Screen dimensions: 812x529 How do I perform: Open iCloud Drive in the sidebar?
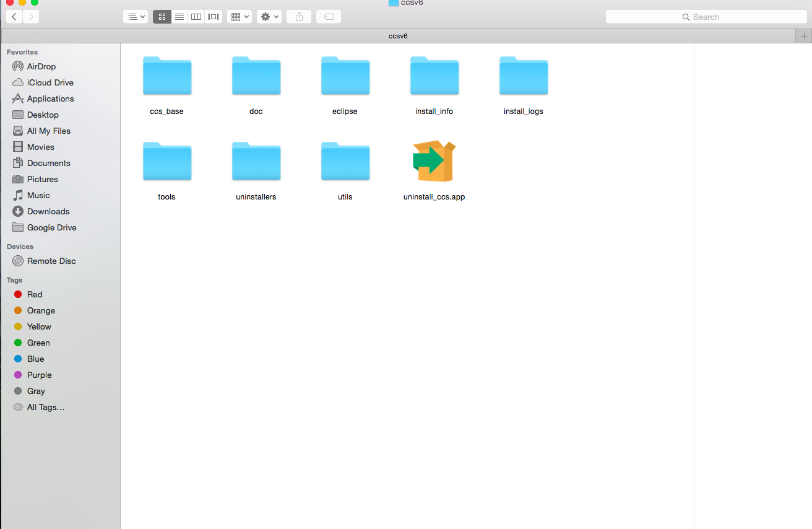(42, 82)
